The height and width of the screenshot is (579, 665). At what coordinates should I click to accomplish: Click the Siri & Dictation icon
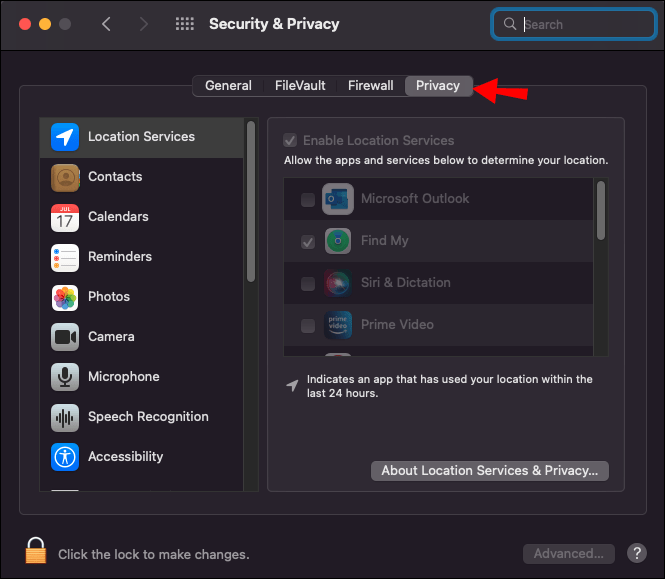tap(338, 283)
